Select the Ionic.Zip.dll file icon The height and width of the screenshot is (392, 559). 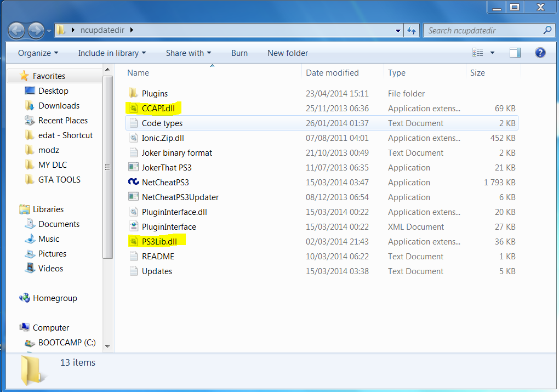pos(133,138)
